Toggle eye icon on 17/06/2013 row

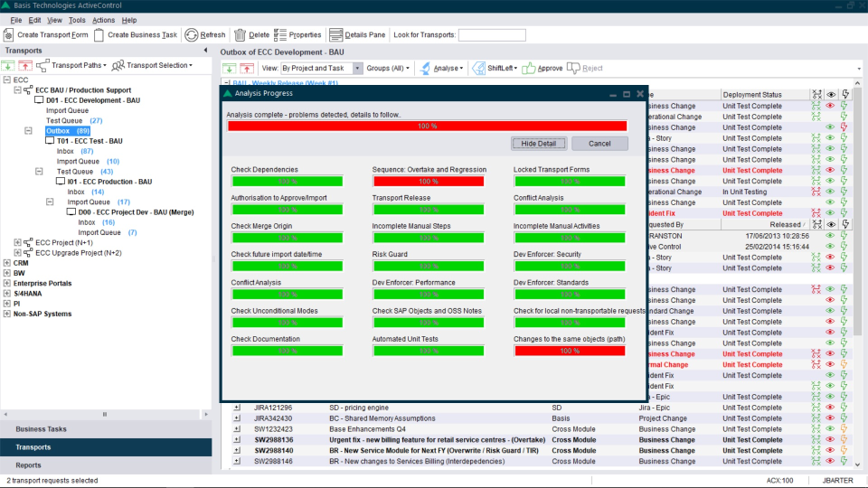830,236
